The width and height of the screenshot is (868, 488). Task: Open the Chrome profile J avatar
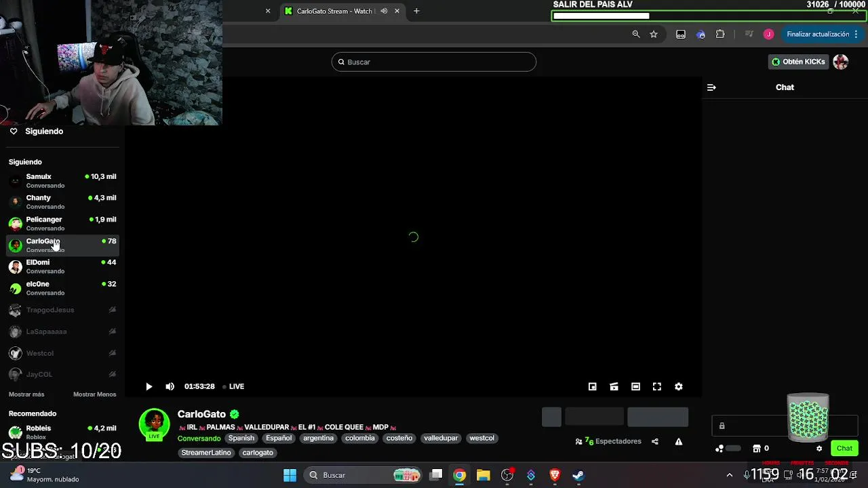click(768, 34)
